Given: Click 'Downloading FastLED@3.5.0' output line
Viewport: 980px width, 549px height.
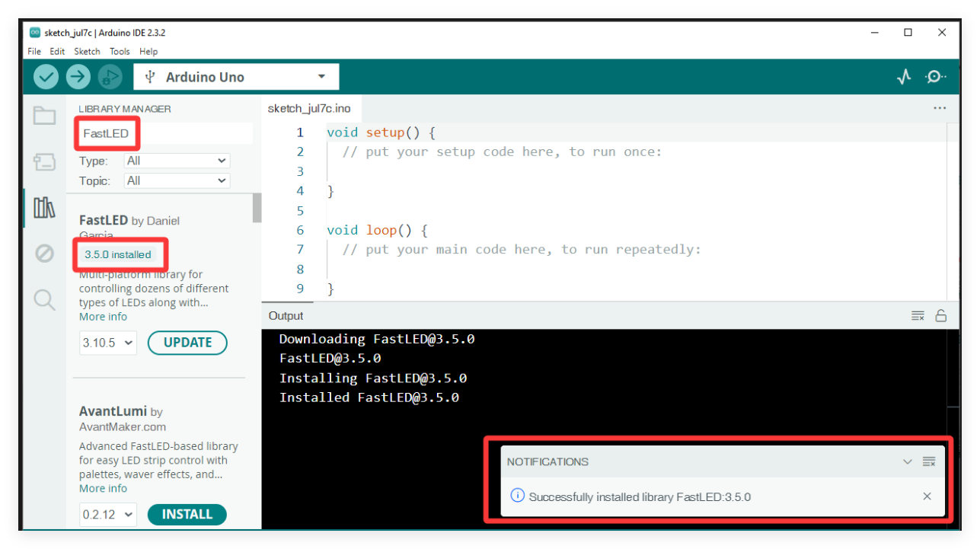Looking at the screenshot, I should pos(377,339).
